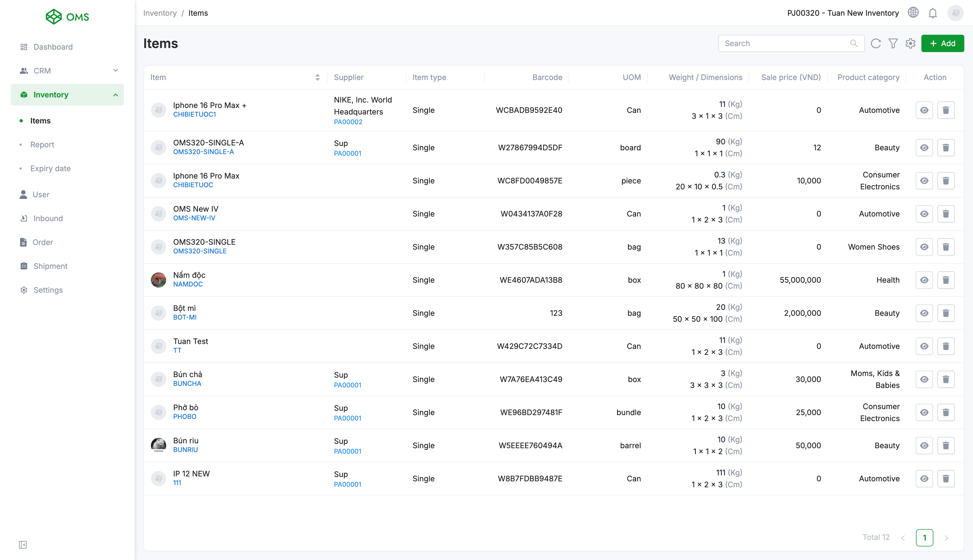This screenshot has width=973, height=560.
Task: Open the Expiry date submenu item
Action: [x=50, y=168]
